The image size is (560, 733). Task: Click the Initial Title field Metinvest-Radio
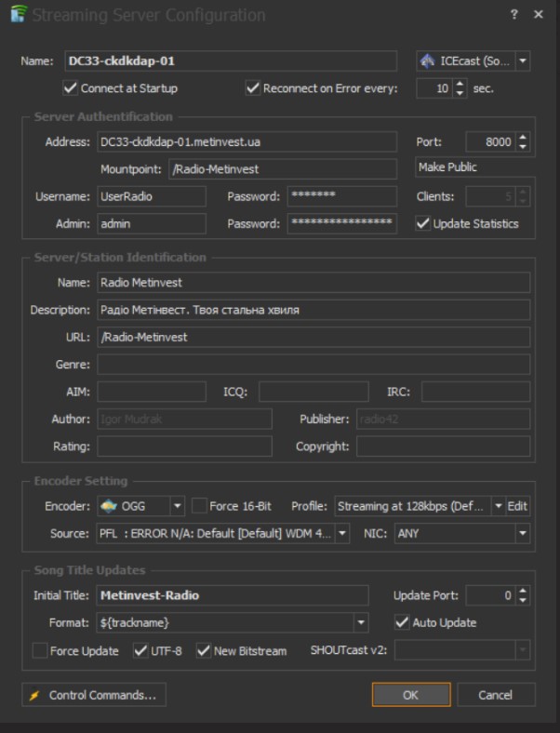point(233,595)
